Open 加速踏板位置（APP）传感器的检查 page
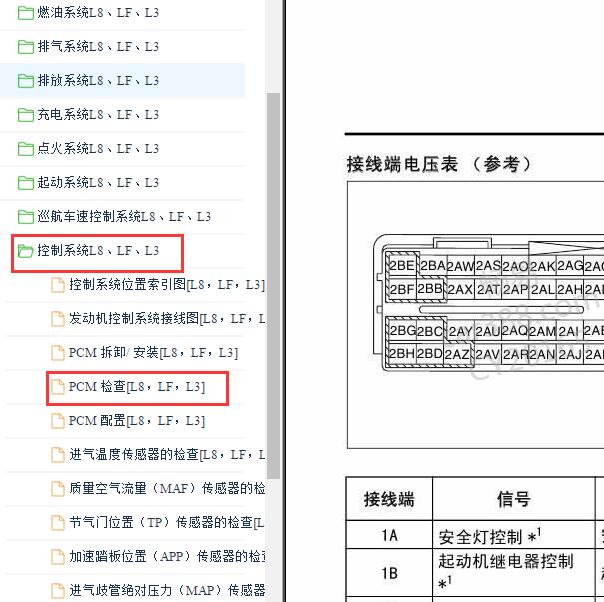The height and width of the screenshot is (602, 604). (x=167, y=557)
